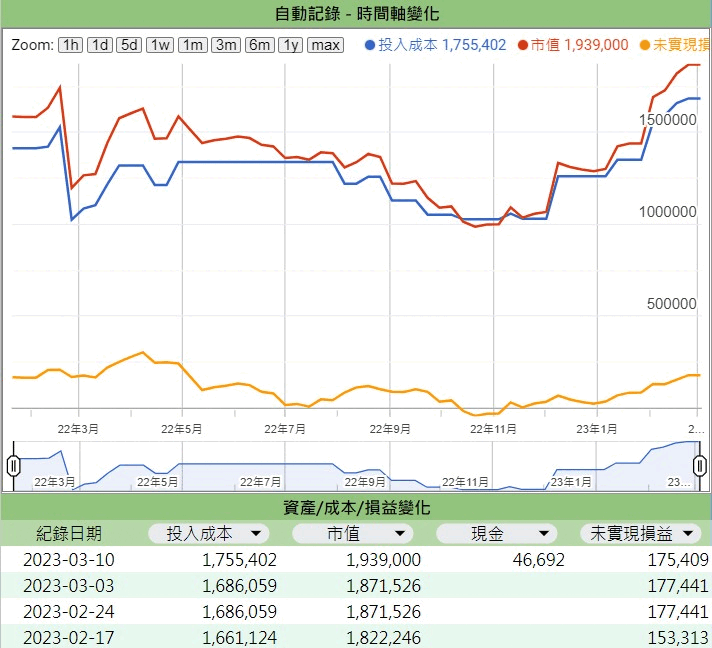Click the 紀錄日期 column header
Viewport: 712px width, 648px height.
coord(69,534)
